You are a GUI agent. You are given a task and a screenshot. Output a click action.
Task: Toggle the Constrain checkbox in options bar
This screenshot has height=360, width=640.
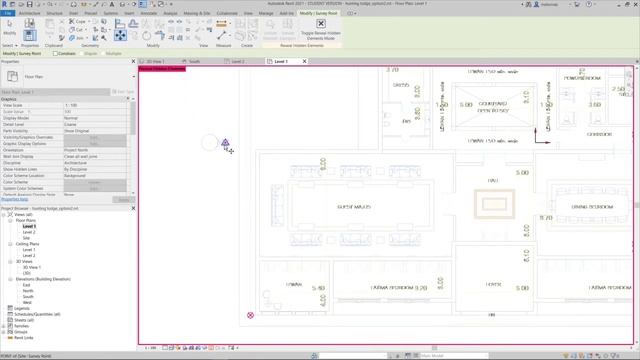point(55,53)
